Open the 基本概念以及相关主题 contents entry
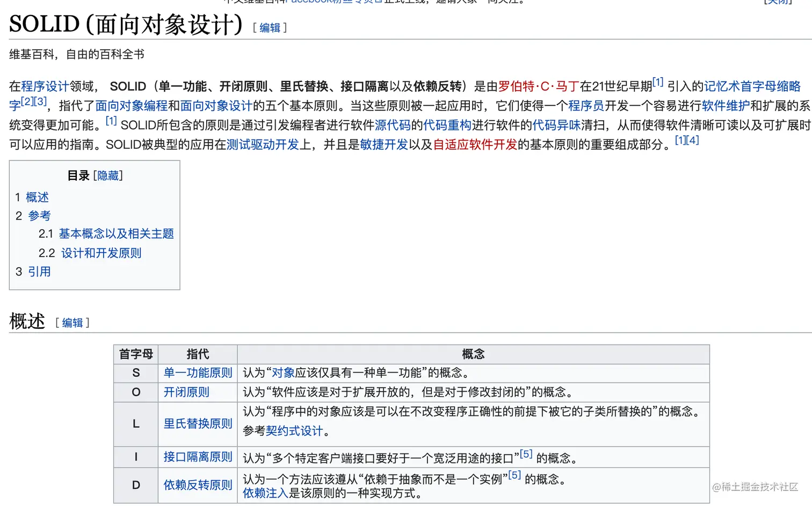The width and height of the screenshot is (812, 506). pos(116,233)
